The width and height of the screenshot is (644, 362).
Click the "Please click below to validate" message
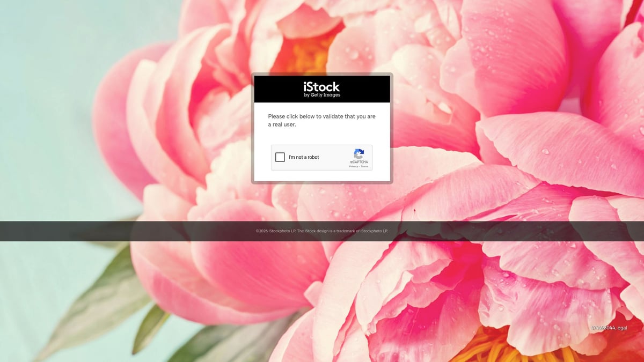pyautogui.click(x=322, y=120)
